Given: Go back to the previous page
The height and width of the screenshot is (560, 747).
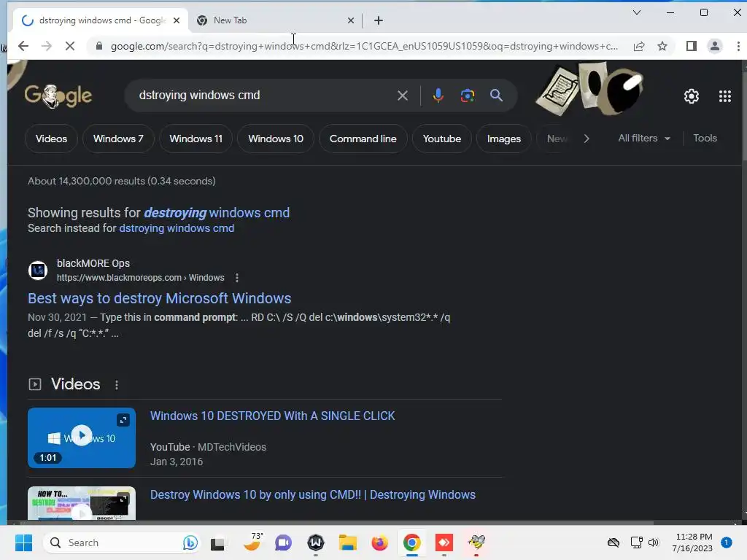Looking at the screenshot, I should [x=23, y=46].
